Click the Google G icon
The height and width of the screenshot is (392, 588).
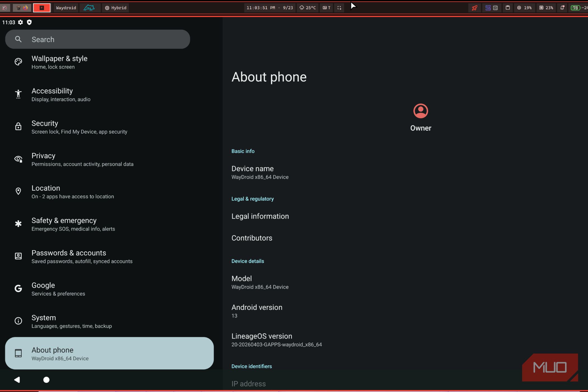tap(18, 288)
